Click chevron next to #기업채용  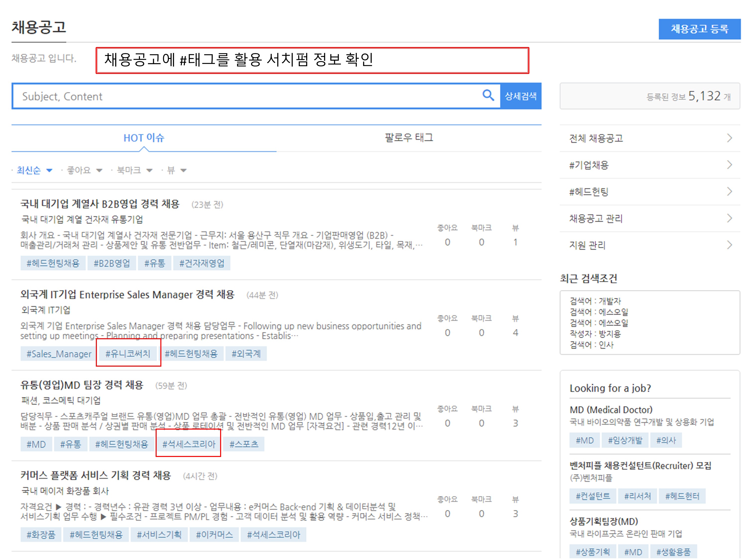(729, 165)
